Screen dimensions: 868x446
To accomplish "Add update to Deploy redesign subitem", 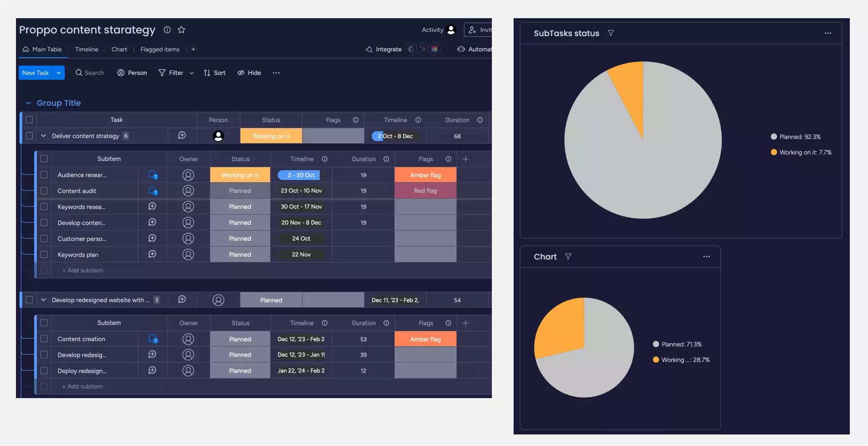I will coord(152,370).
